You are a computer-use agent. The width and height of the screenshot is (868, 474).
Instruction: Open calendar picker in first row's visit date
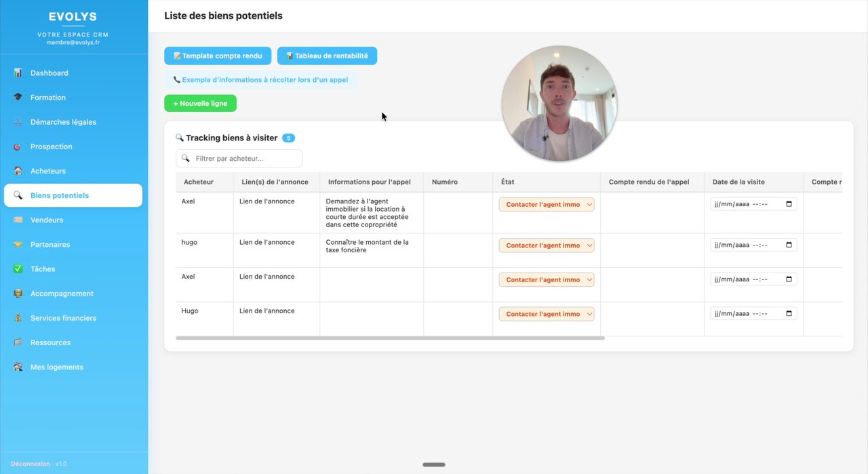[789, 204]
